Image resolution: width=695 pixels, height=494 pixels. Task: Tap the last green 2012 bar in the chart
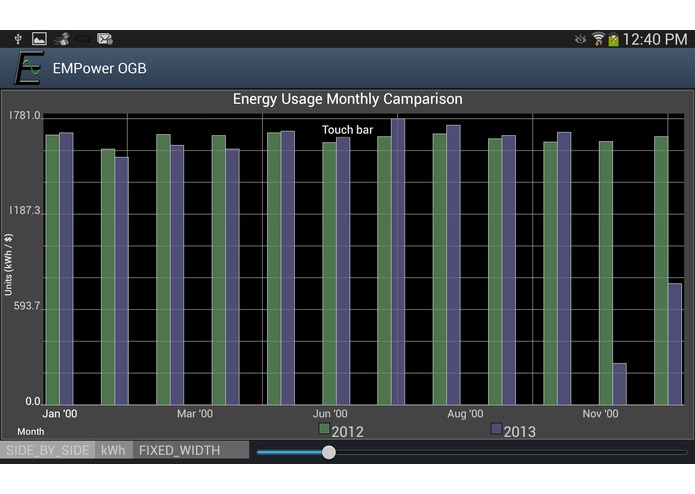pos(661,270)
